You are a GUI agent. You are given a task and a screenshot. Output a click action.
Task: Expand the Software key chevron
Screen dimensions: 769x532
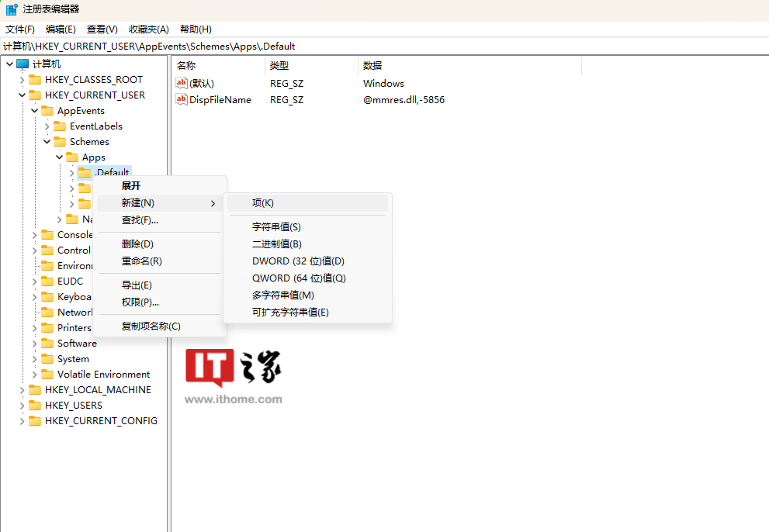(35, 344)
